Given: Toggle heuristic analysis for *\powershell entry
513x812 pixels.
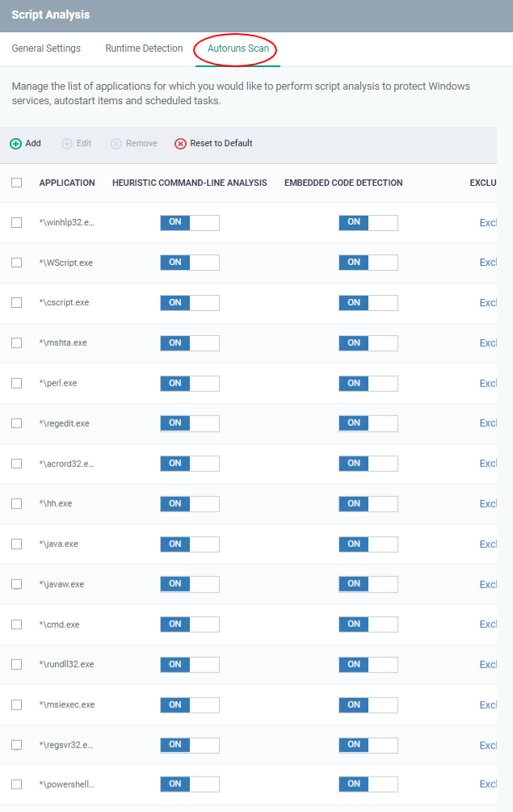Looking at the screenshot, I should click(190, 784).
